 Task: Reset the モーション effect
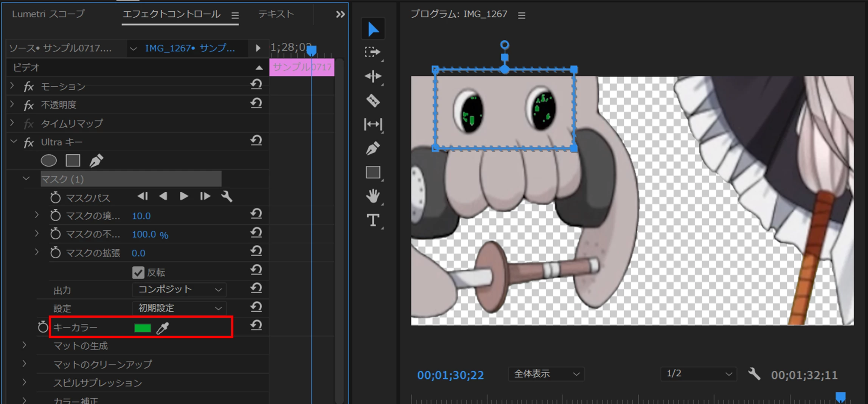coord(256,84)
